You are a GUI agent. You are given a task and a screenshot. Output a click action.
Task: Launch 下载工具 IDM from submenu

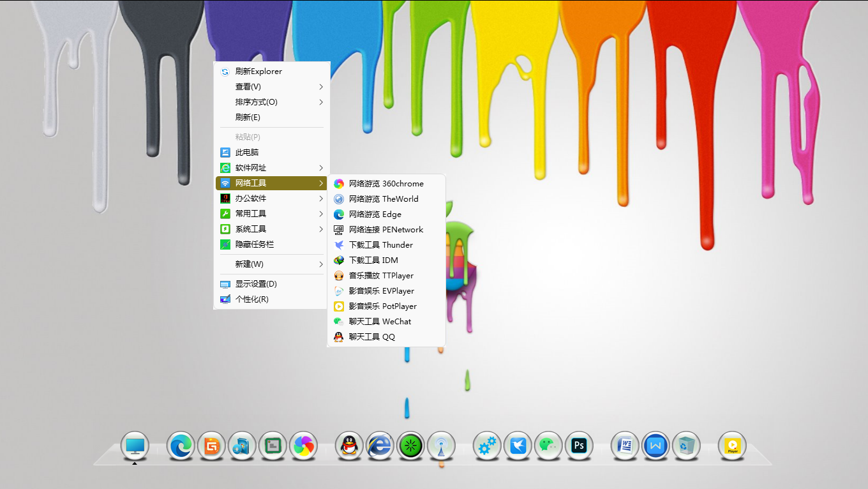click(386, 260)
